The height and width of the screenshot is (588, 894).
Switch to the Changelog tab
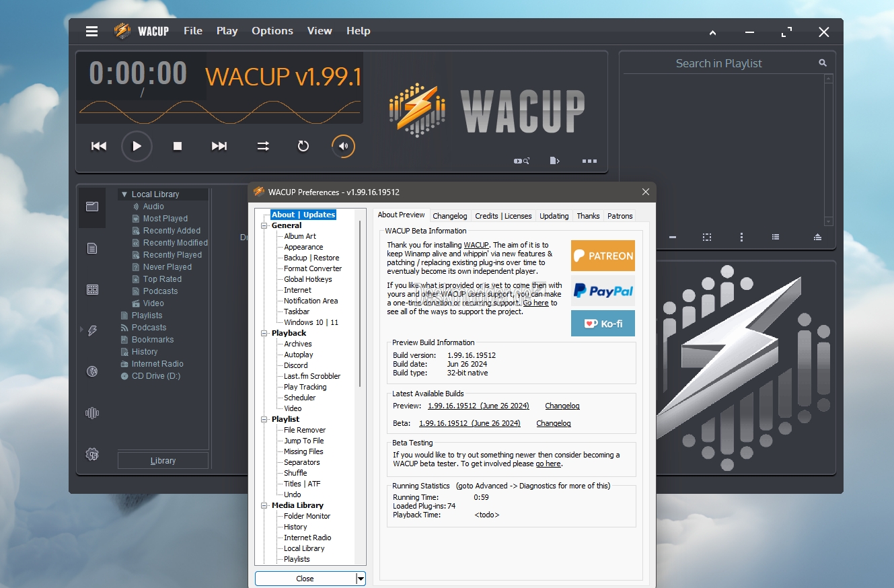(450, 216)
